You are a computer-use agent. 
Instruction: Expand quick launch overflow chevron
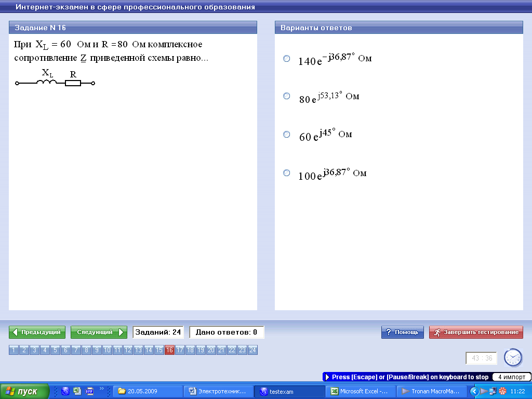(x=101, y=389)
